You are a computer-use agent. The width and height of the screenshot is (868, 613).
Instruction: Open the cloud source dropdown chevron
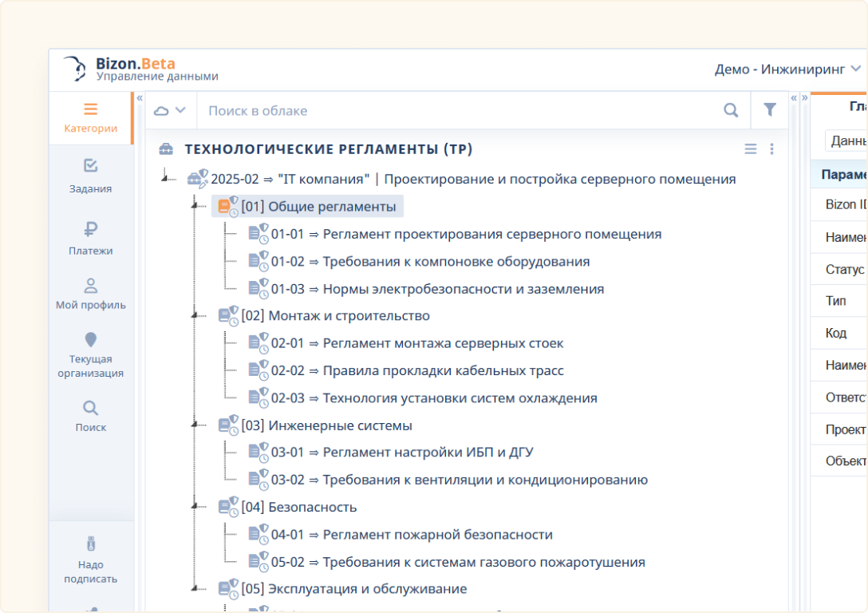point(181,109)
